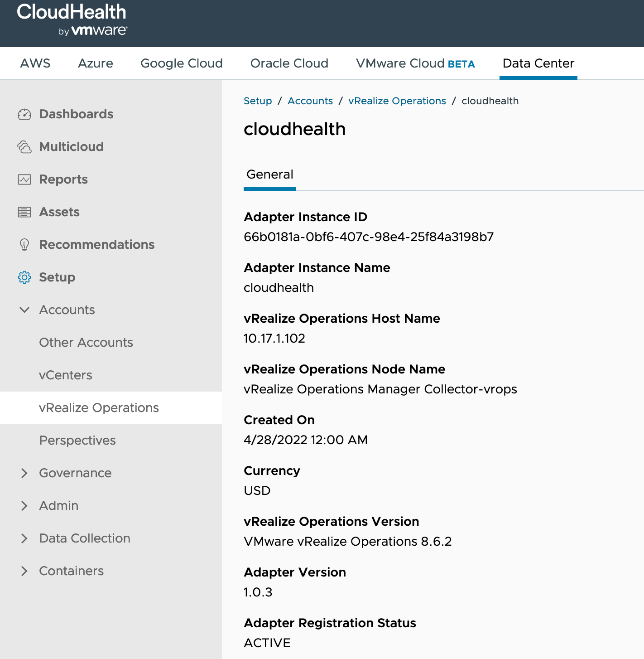644x659 pixels.
Task: Open the Google Cloud tab
Action: [x=182, y=63]
